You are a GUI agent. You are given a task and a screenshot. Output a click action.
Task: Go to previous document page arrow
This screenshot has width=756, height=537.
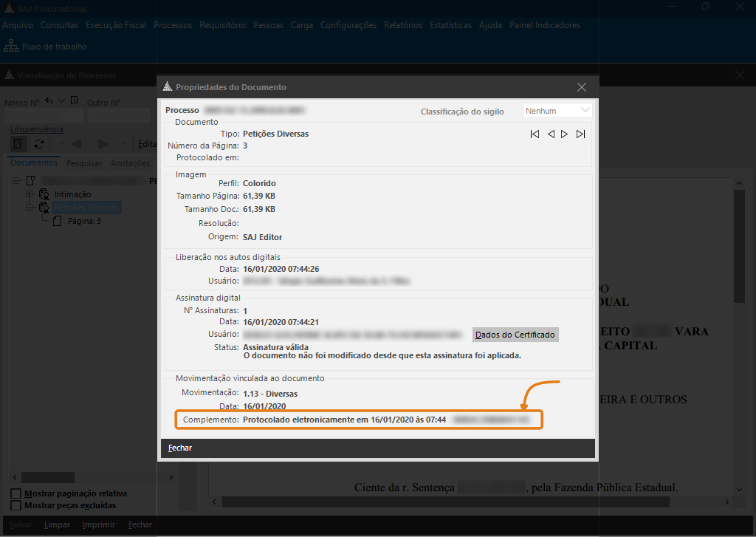tap(551, 134)
